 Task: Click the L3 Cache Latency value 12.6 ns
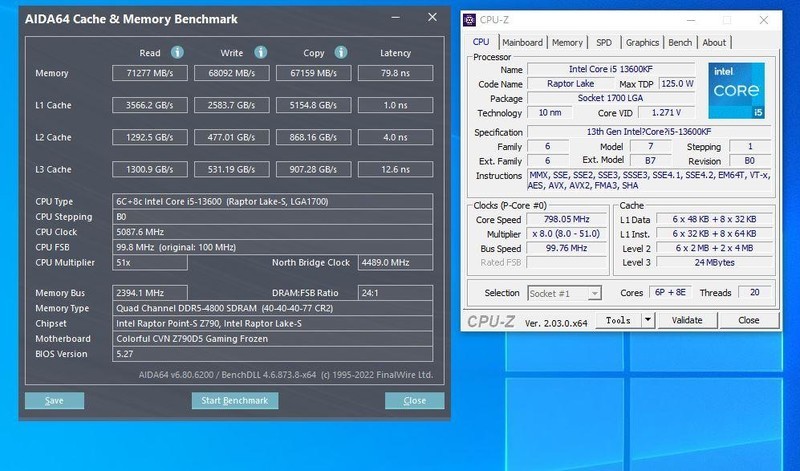coord(395,169)
